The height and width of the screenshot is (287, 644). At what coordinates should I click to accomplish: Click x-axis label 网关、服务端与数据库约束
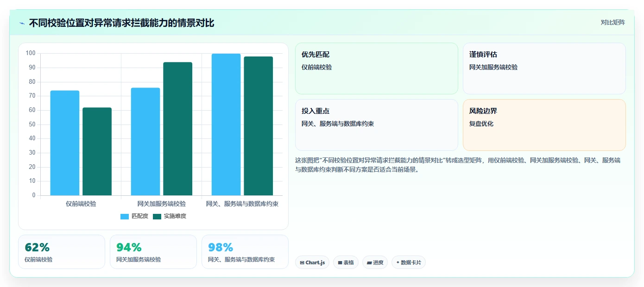[x=242, y=204]
